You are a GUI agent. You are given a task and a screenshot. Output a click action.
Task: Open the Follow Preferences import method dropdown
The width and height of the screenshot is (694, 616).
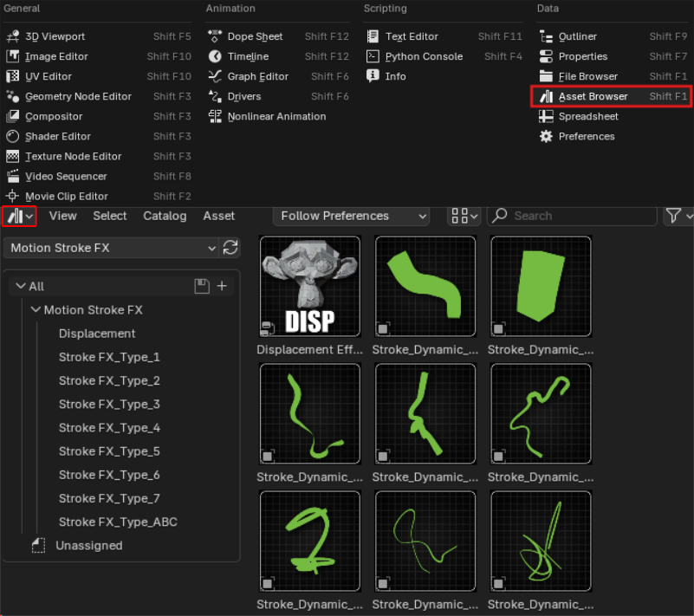pyautogui.click(x=352, y=216)
